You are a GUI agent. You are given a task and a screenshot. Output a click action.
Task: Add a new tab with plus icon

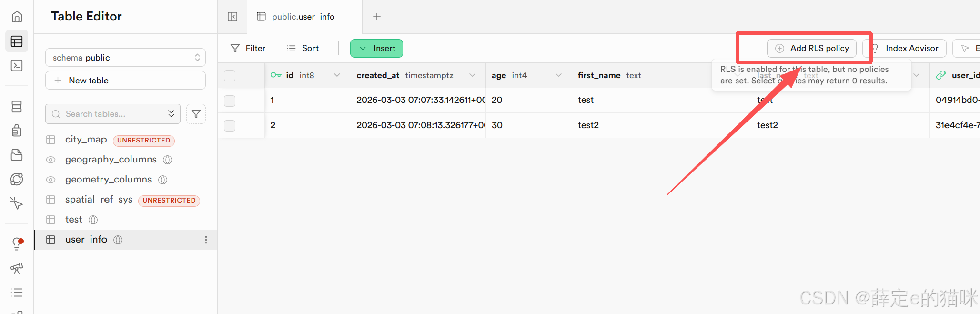click(x=377, y=17)
